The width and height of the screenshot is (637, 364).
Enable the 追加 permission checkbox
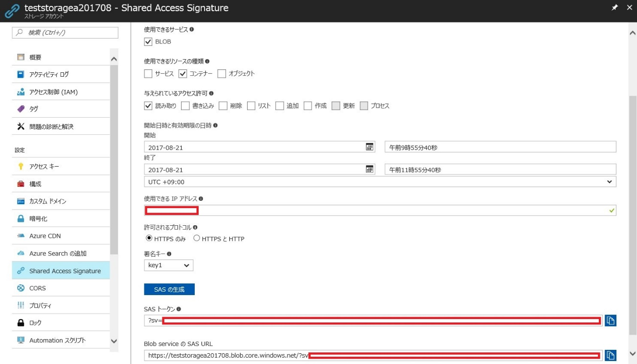(x=280, y=106)
